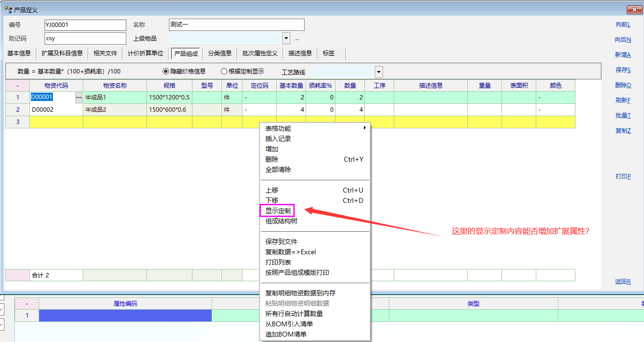The height and width of the screenshot is (342, 644).
Task: Click the product definition window title icon
Action: (x=8, y=9)
